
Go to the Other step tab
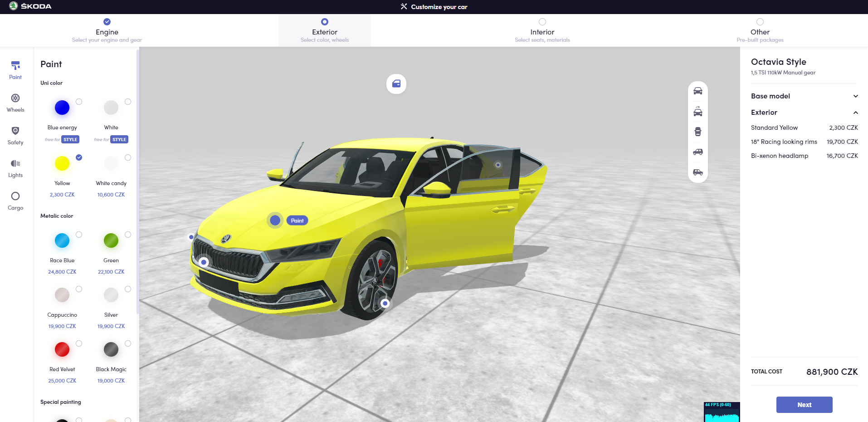click(760, 30)
